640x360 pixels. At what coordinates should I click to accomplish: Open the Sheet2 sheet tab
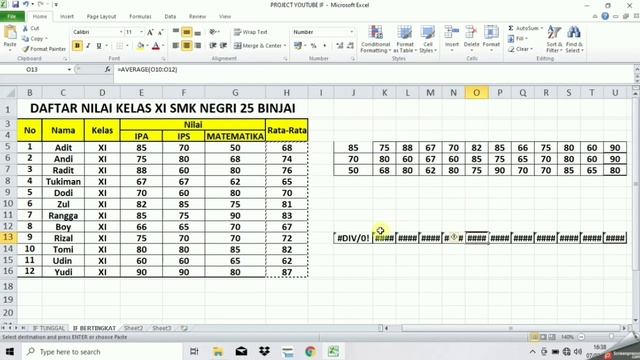click(x=133, y=328)
